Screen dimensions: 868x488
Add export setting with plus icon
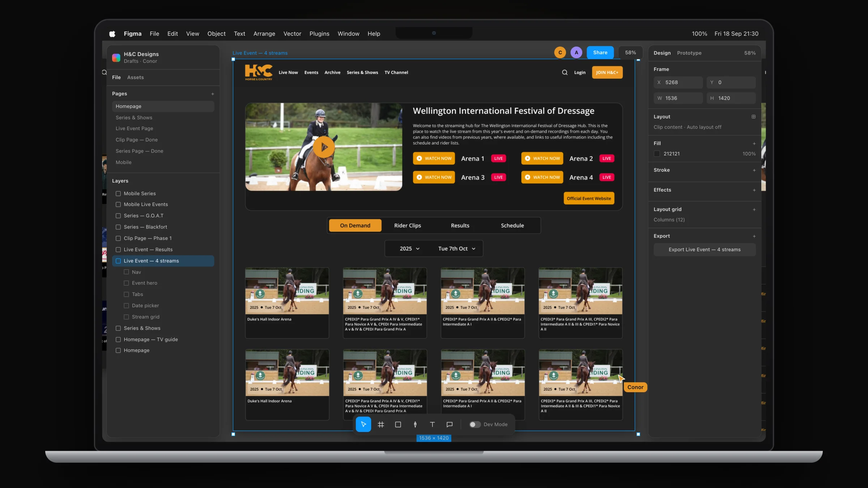pos(754,236)
